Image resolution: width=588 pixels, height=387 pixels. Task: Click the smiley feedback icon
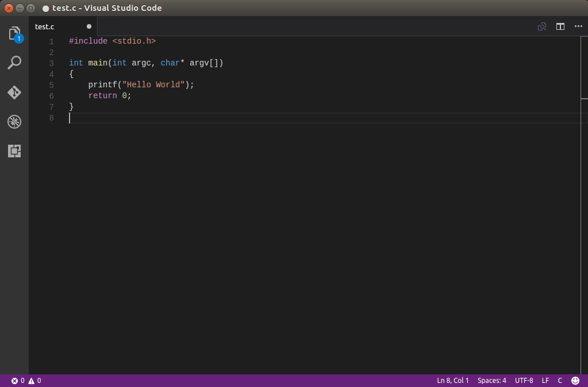575,381
